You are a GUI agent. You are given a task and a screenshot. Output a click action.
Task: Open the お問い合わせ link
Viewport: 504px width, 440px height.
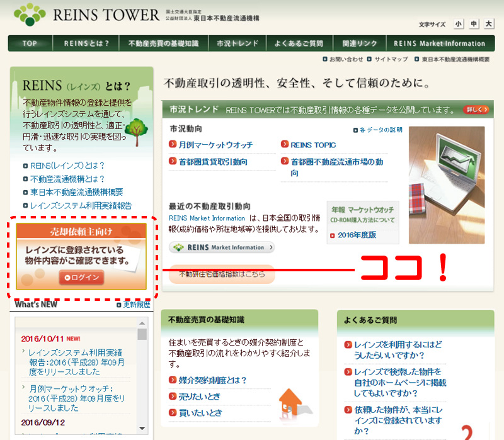(346, 59)
